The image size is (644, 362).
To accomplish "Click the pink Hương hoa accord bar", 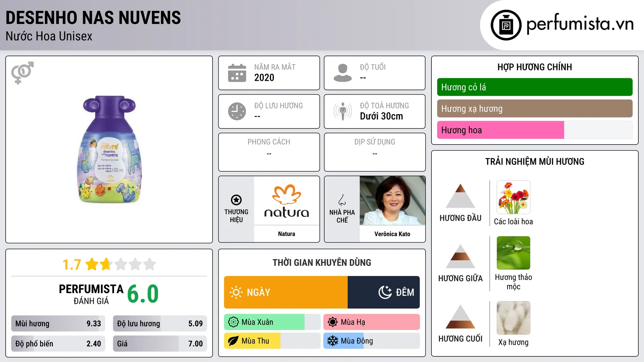I will (535, 130).
